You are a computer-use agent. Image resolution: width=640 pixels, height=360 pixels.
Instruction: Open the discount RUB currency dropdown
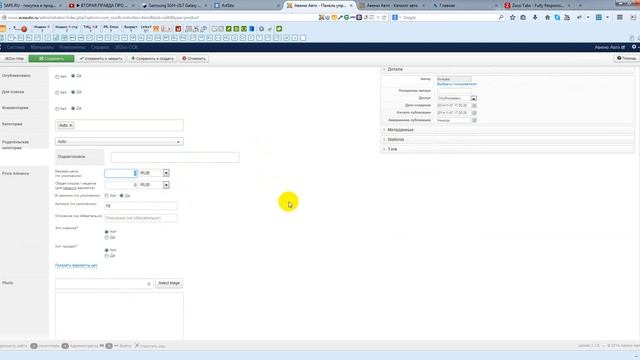coord(166,185)
